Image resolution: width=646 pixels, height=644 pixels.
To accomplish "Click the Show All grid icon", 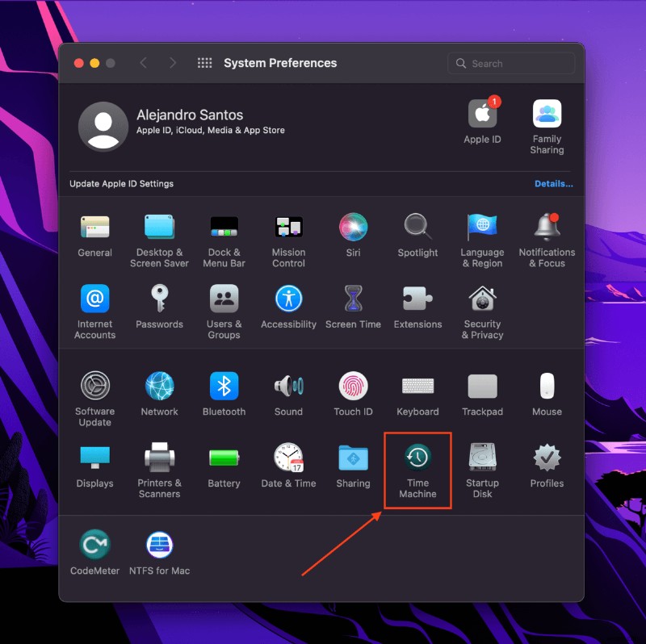I will coord(204,63).
